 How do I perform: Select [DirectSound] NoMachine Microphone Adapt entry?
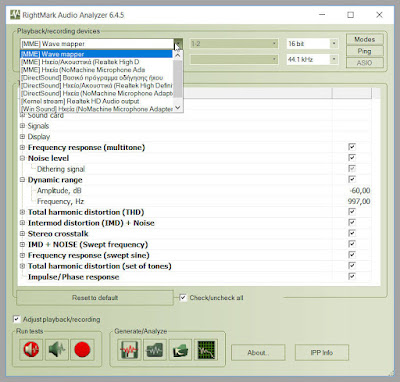(96, 93)
